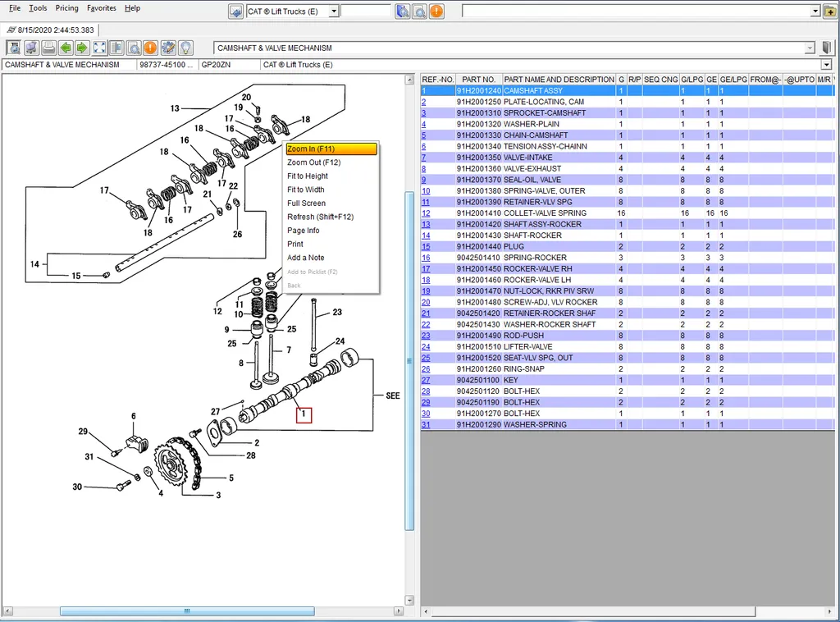The image size is (840, 622).
Task: Open ref number 2 link PLATE-LOCATING, CAM
Action: 424,102
